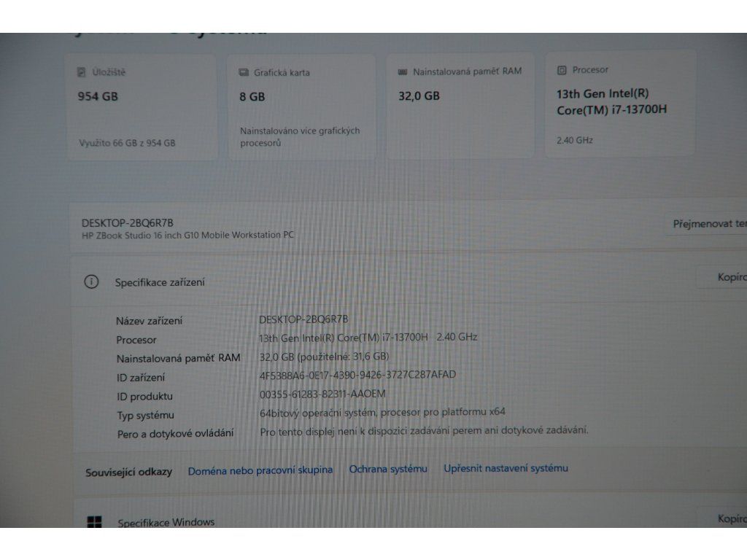This screenshot has height=560, width=747.
Task: Click the storage icon next to Úložiště
Action: [82, 72]
